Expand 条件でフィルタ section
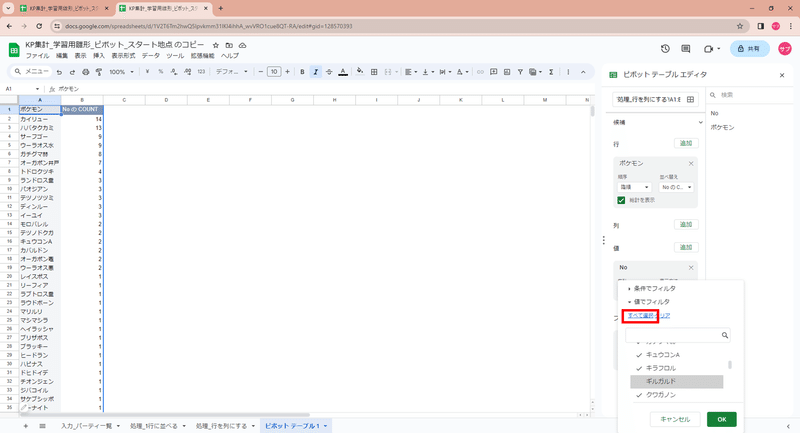This screenshot has height=433, width=800. click(651, 288)
